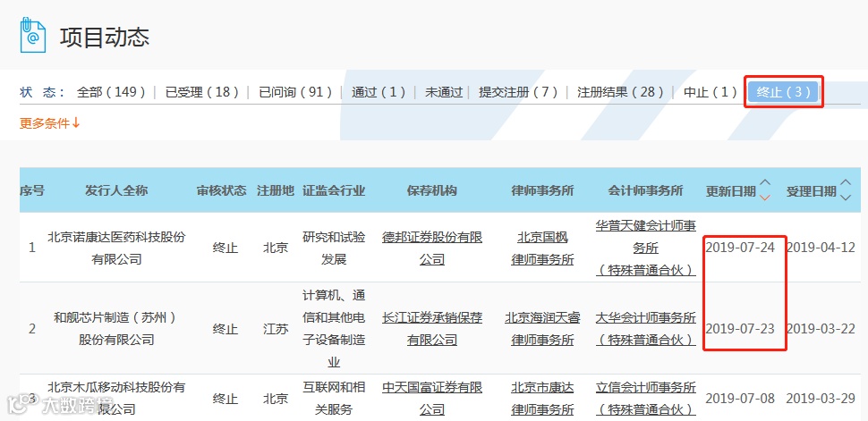Open 华普天健会计师事务所 accounting firm link
Image resolution: width=868 pixels, height=421 pixels.
[x=645, y=248]
